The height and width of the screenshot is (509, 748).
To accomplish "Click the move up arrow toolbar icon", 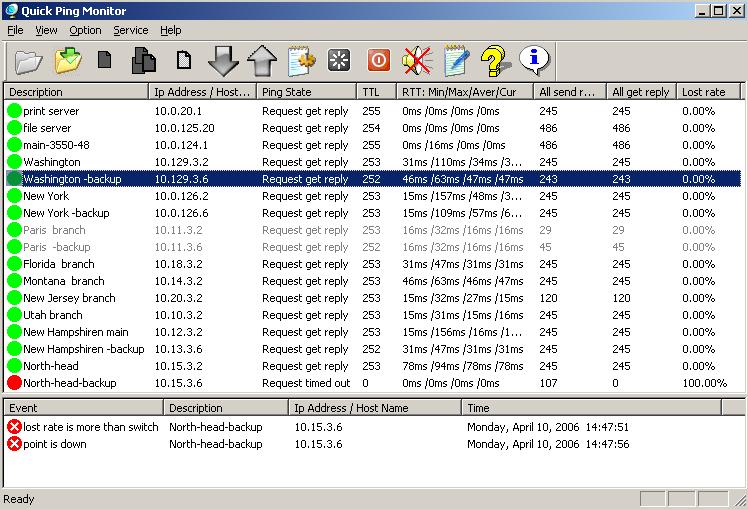I will [x=261, y=61].
